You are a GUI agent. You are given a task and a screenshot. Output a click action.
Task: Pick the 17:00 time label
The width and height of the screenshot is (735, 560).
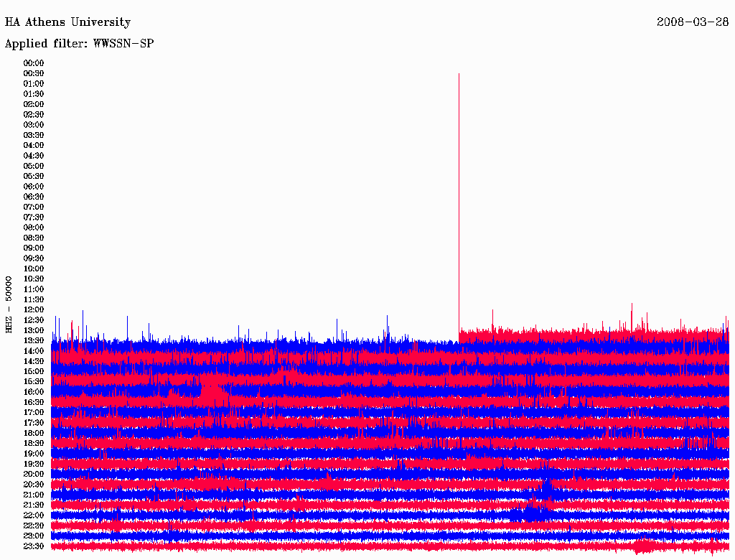point(34,413)
